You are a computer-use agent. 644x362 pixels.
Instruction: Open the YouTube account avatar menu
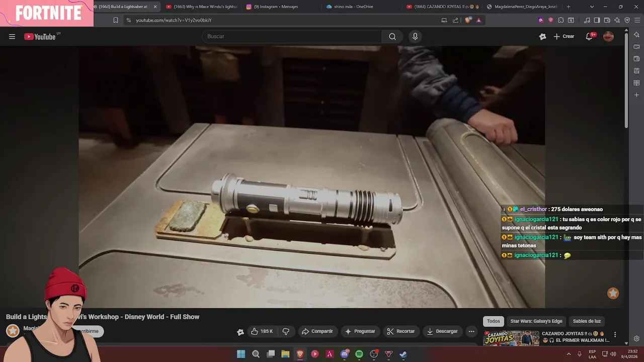coord(608,36)
